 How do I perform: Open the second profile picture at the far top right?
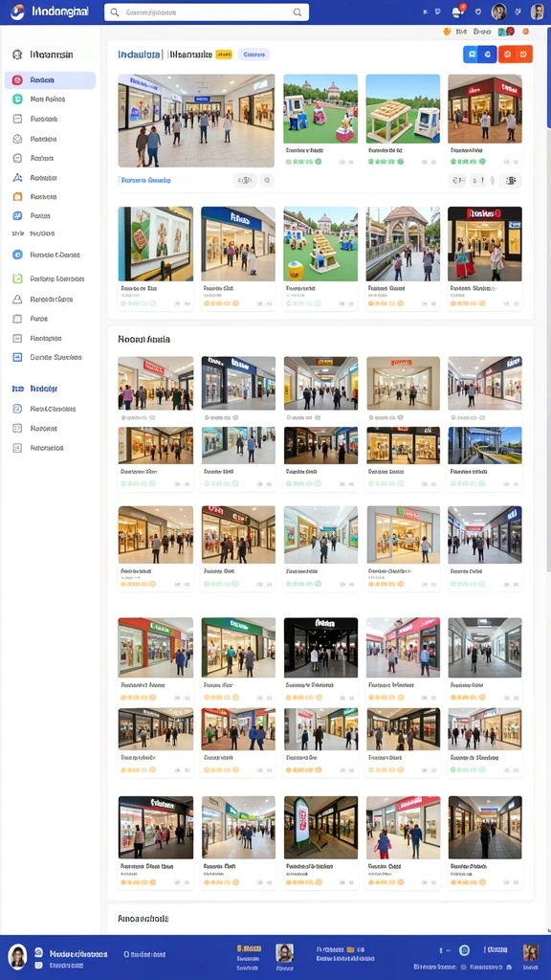coord(538,11)
